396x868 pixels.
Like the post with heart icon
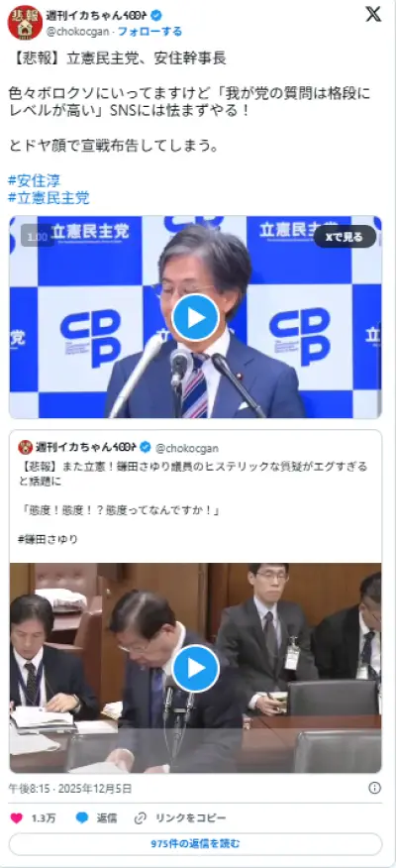pyautogui.click(x=17, y=817)
